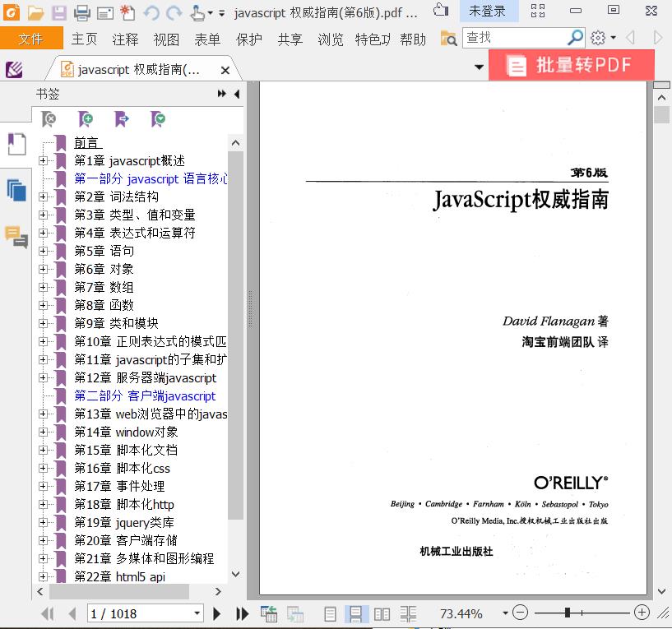The width and height of the screenshot is (672, 629).
Task: Click the bookmark panel vertical scrollbar
Action: (x=235, y=334)
